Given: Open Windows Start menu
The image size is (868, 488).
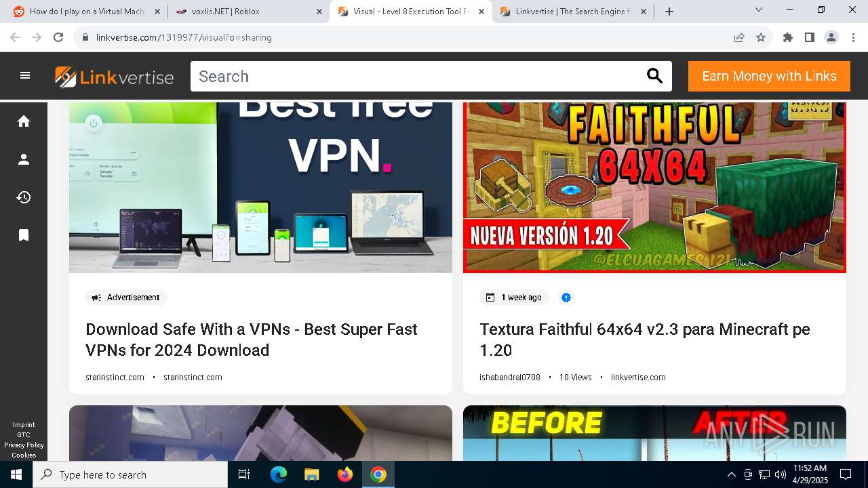Looking at the screenshot, I should (16, 474).
